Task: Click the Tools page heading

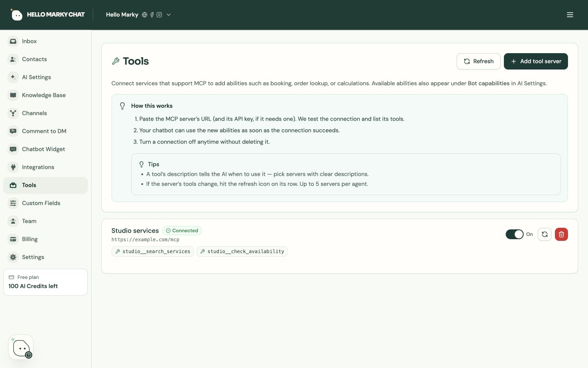Action: [x=136, y=61]
